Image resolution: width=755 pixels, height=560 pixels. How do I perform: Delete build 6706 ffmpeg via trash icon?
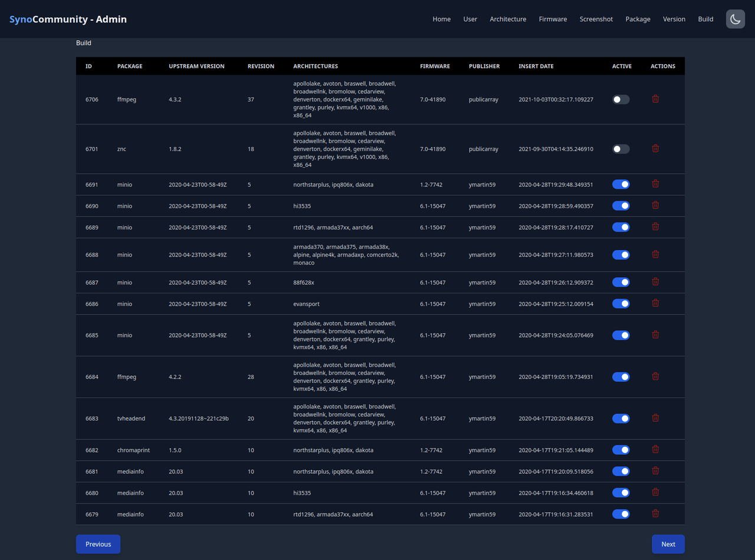pyautogui.click(x=655, y=99)
